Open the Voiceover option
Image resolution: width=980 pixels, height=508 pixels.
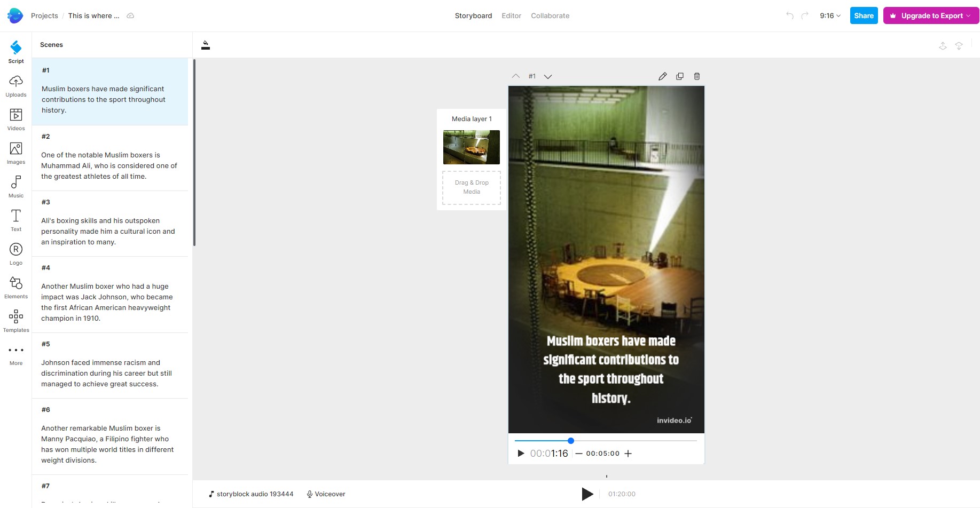pos(326,494)
